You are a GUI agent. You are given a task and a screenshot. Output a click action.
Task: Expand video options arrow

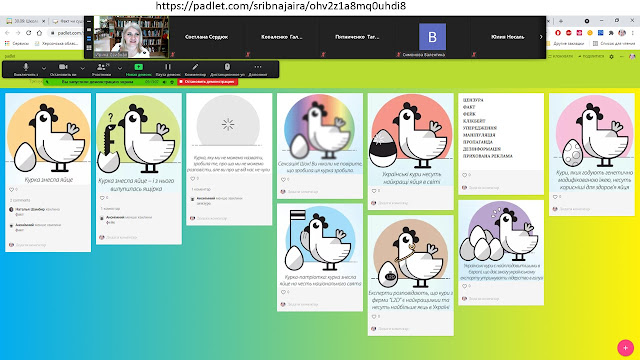pyautogui.click(x=82, y=68)
